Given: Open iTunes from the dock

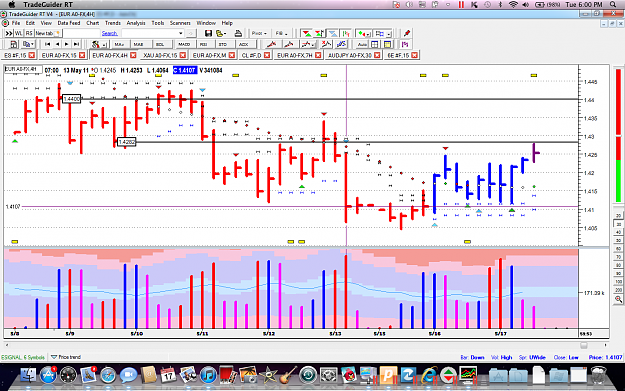Looking at the screenshot, I should pos(208,375).
